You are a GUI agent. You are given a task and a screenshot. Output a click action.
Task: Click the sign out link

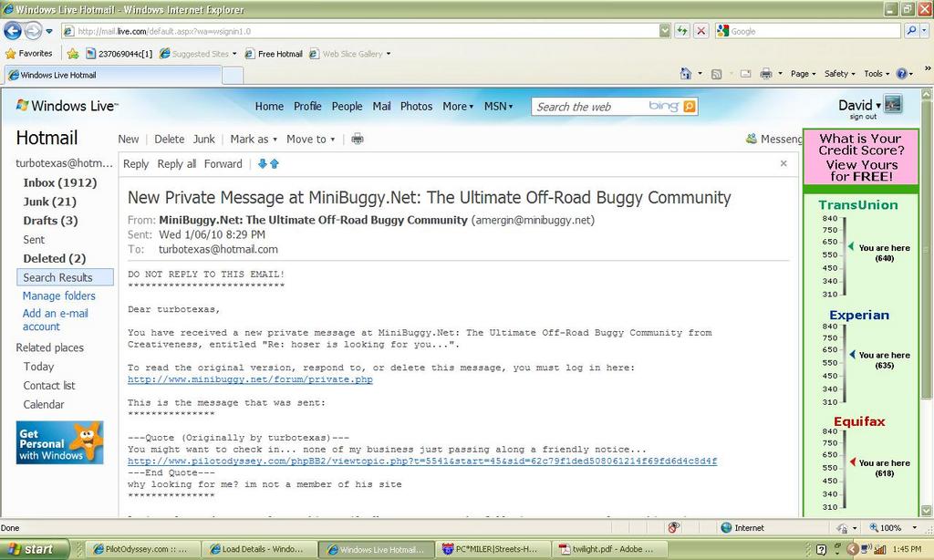(863, 117)
